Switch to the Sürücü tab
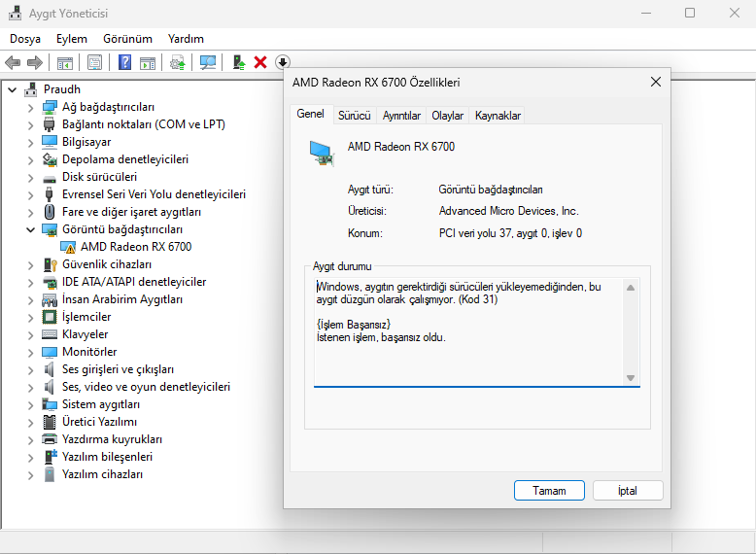The image size is (756, 554). click(x=355, y=116)
